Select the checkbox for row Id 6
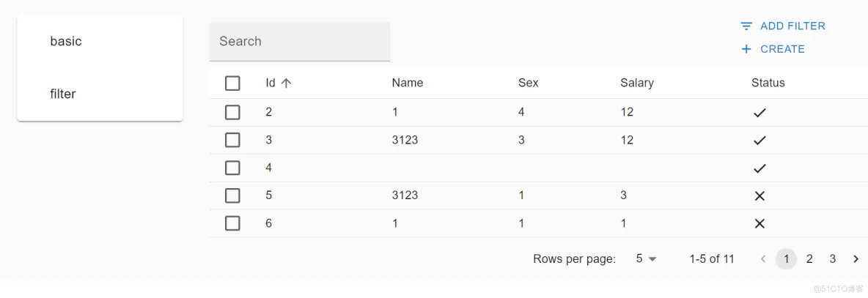868x298 pixels. pyautogui.click(x=232, y=223)
